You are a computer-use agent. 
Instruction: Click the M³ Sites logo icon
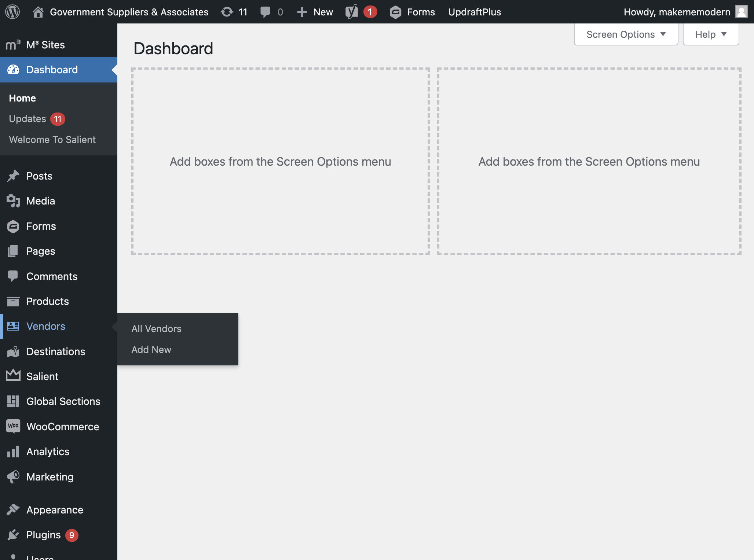[13, 45]
